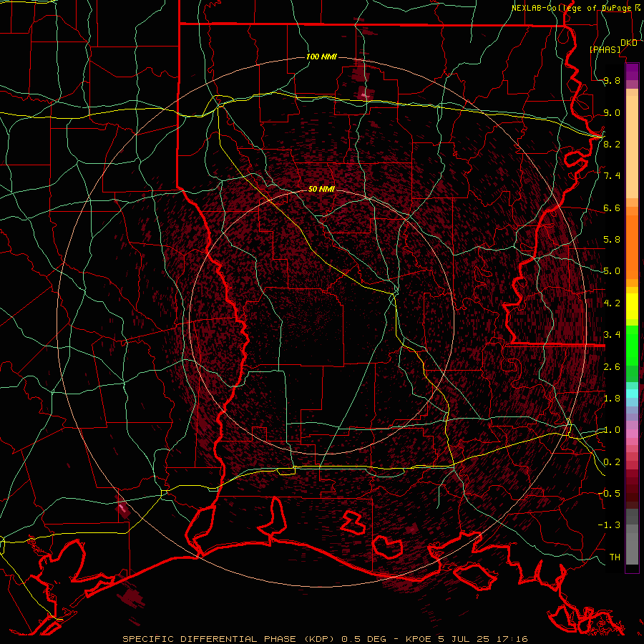
Task: Click the 1.8 value on the scale
Action: click(x=612, y=399)
